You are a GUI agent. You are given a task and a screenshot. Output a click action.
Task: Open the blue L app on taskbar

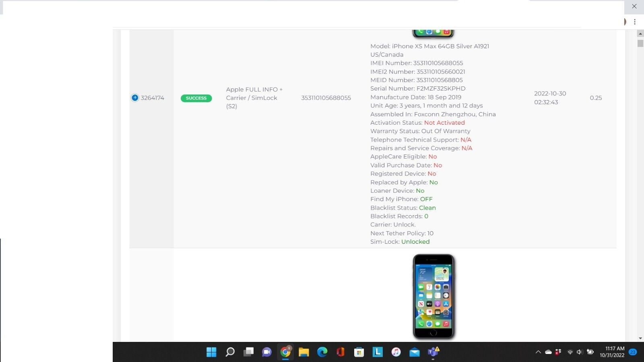(x=378, y=352)
